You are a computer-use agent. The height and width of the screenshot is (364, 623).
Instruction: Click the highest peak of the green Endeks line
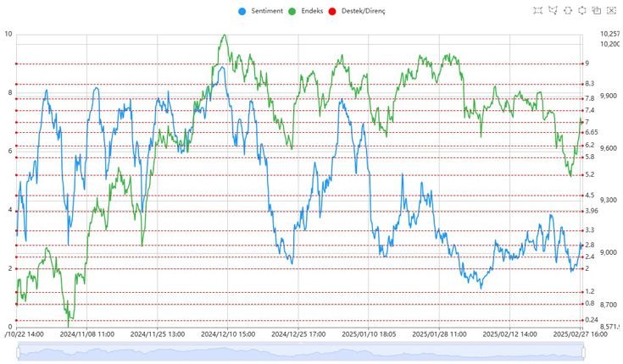click(x=224, y=36)
